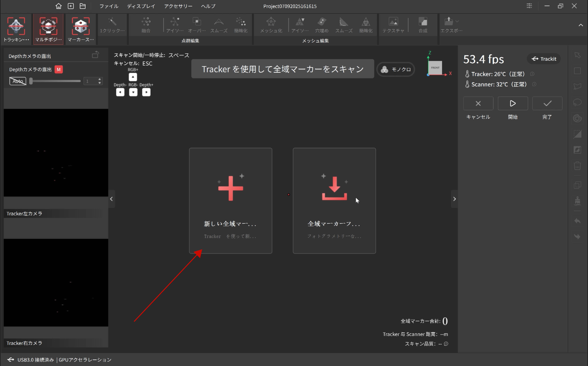Collapse the top toolbar ribbon chevron
588x366 pixels.
(581, 25)
